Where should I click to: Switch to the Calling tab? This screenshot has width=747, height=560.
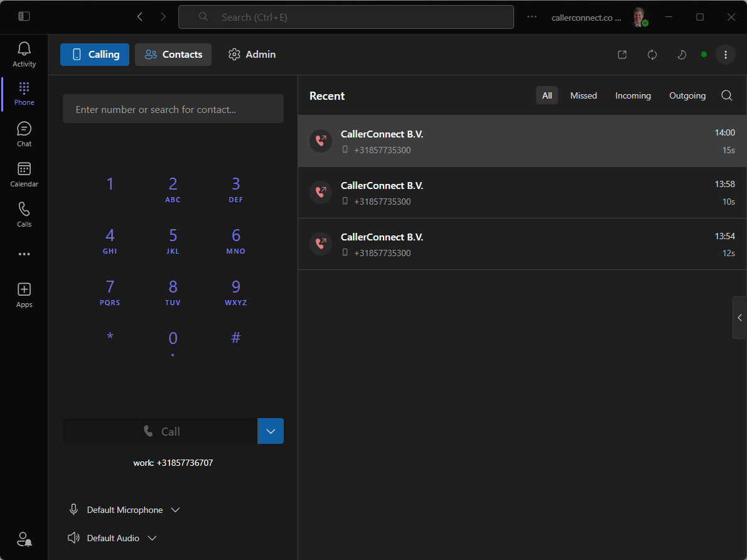tap(95, 55)
